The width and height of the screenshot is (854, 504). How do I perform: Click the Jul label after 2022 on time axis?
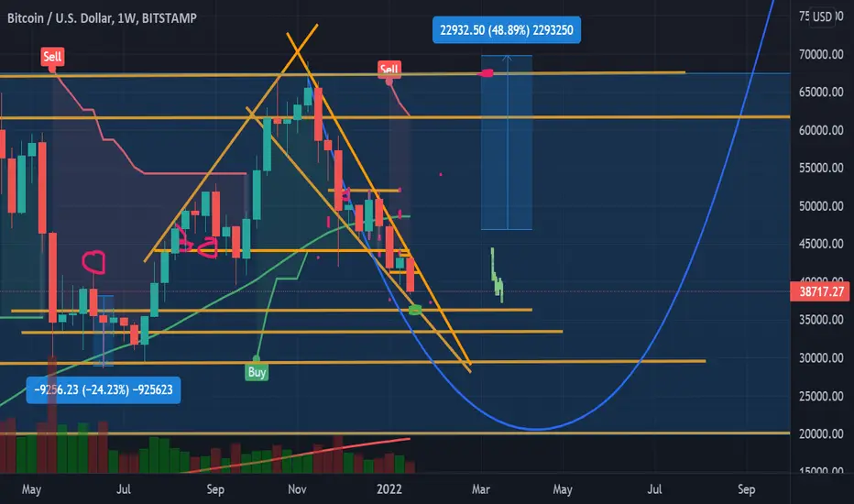(x=654, y=489)
